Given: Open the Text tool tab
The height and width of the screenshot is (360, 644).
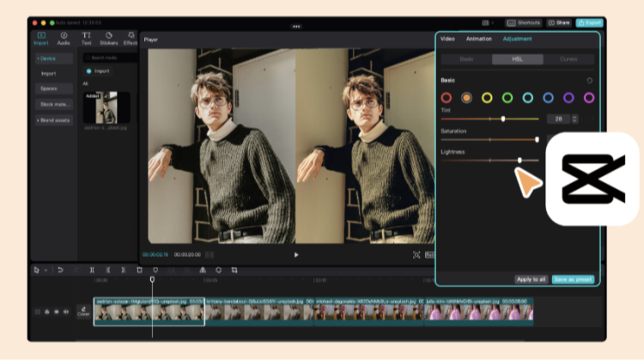Looking at the screenshot, I should pos(86,39).
